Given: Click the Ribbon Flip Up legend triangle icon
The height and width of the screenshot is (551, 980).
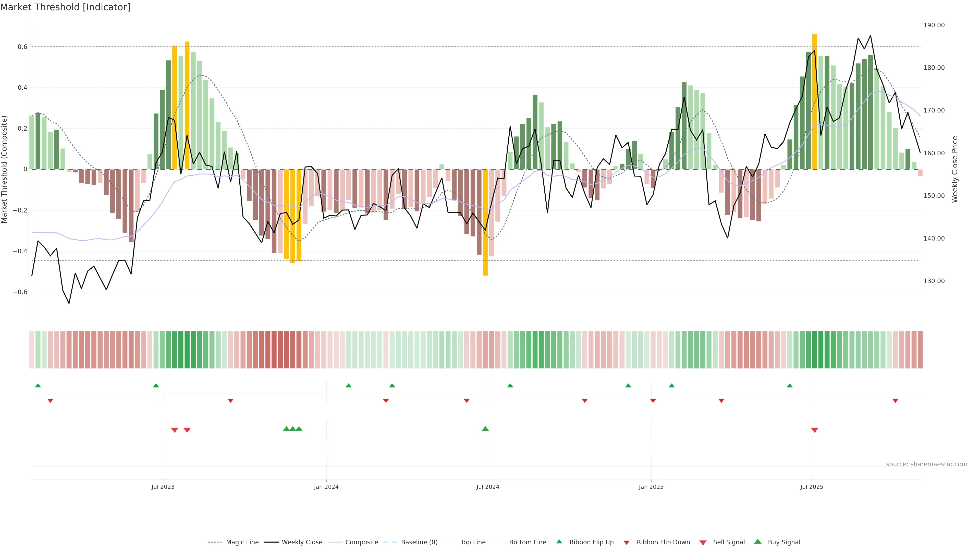Looking at the screenshot, I should coord(559,542).
